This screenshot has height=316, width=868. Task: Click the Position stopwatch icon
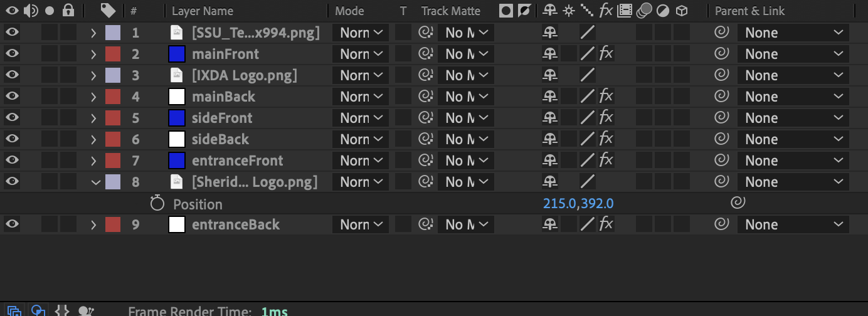click(x=157, y=203)
